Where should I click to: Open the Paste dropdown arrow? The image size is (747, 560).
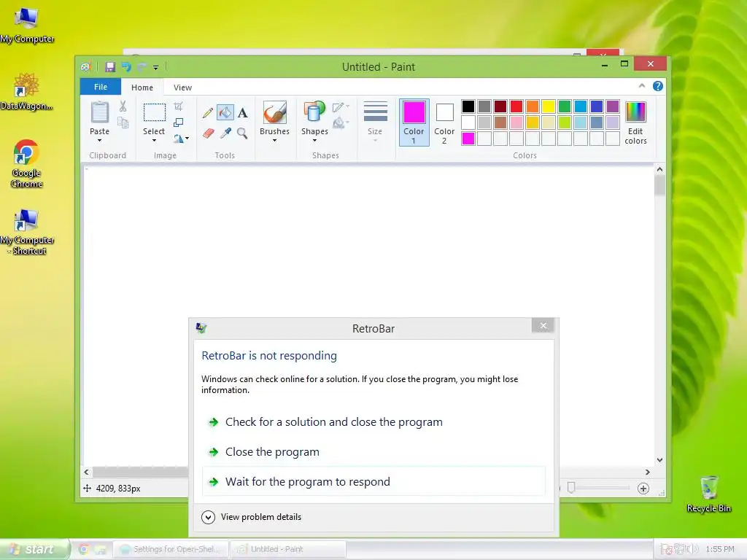[x=99, y=141]
